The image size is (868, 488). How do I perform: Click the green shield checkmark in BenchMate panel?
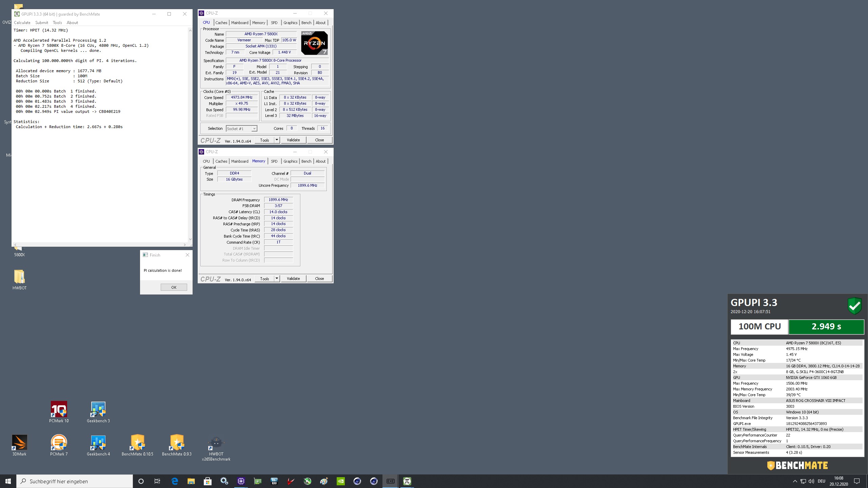[854, 306]
